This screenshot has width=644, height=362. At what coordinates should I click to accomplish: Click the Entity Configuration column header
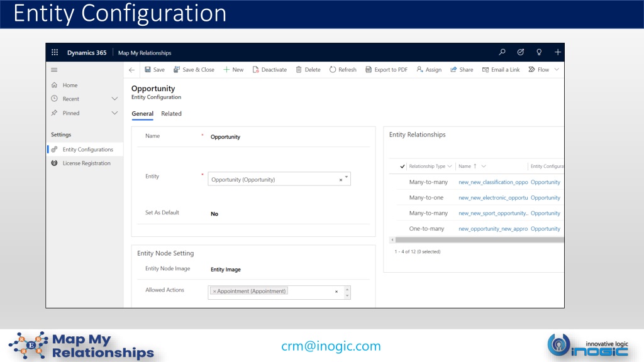point(547,166)
